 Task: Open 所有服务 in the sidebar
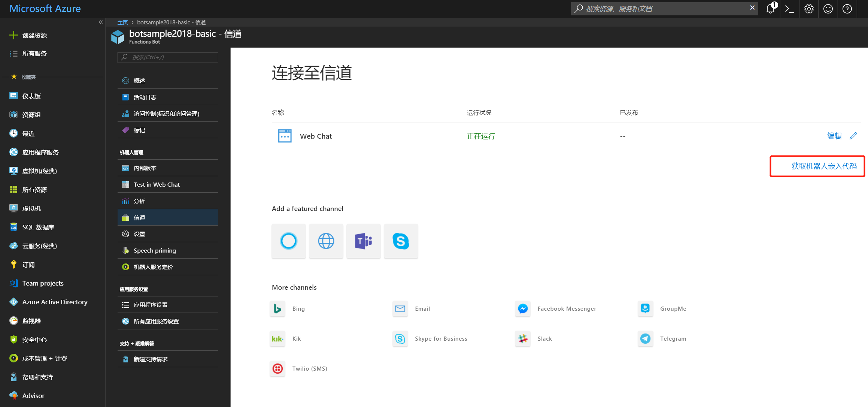34,54
